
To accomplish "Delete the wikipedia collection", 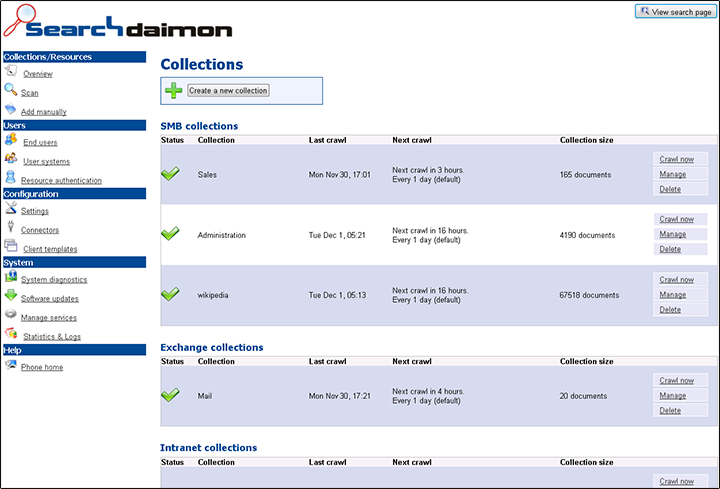I will (x=670, y=310).
